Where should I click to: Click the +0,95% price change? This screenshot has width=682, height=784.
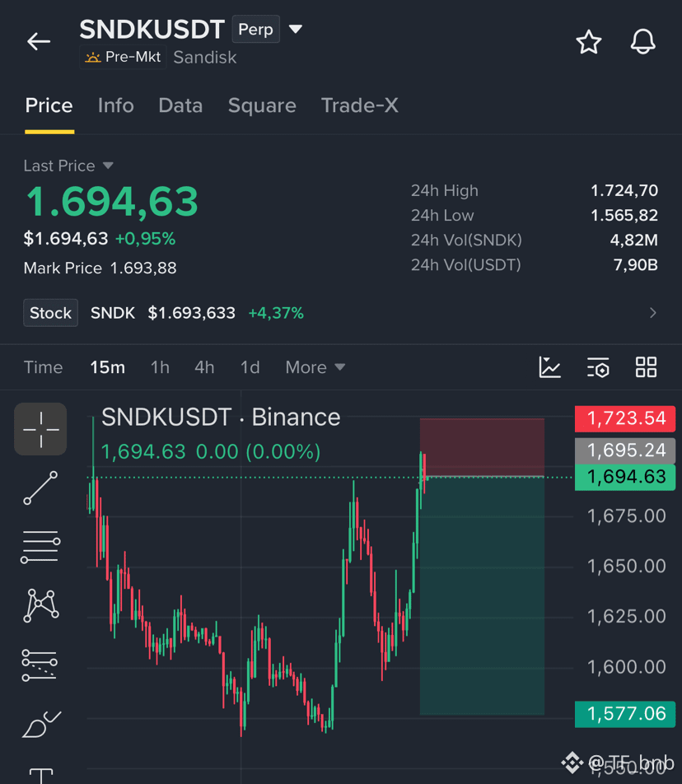pyautogui.click(x=145, y=239)
